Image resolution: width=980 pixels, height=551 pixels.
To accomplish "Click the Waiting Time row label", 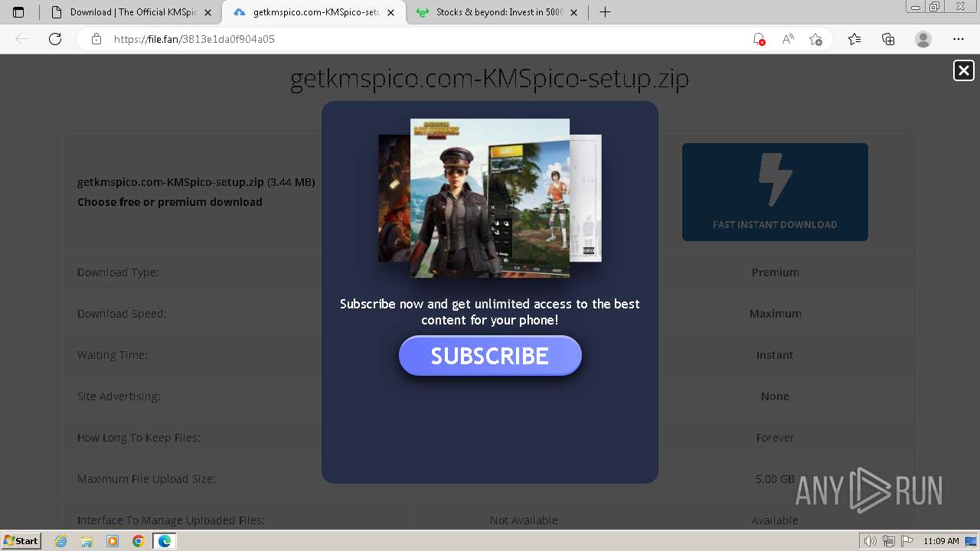I will 113,355.
